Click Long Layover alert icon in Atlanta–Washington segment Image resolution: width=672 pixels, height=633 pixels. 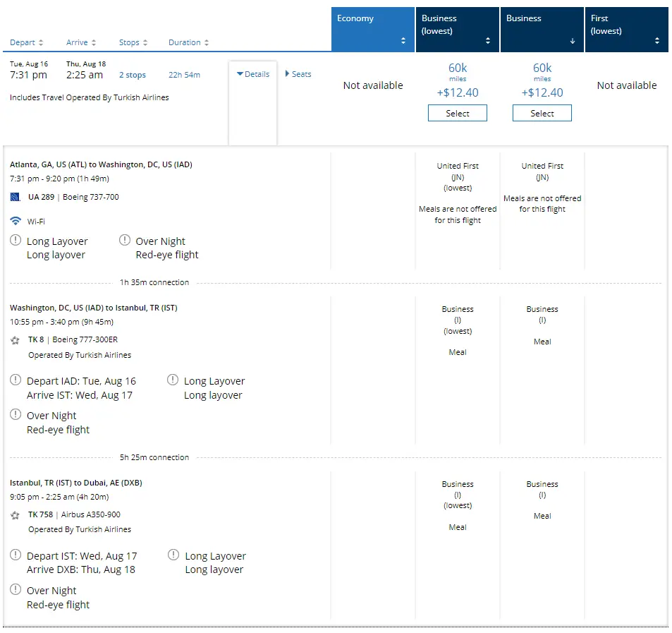point(16,241)
